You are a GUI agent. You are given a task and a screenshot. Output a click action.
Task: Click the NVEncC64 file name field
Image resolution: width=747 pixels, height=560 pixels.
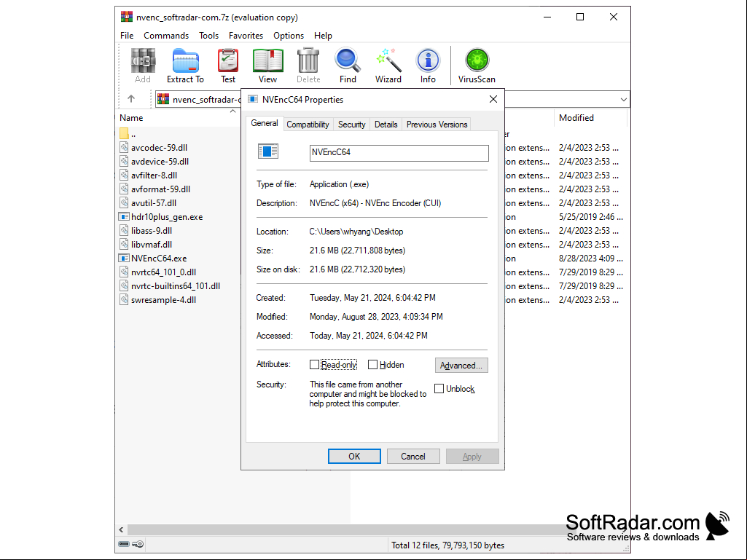click(399, 153)
